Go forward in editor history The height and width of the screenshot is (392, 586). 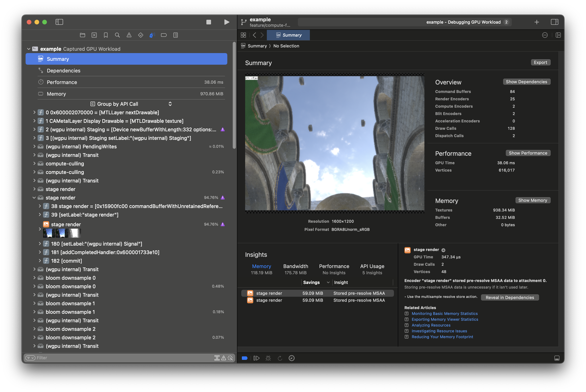(262, 35)
